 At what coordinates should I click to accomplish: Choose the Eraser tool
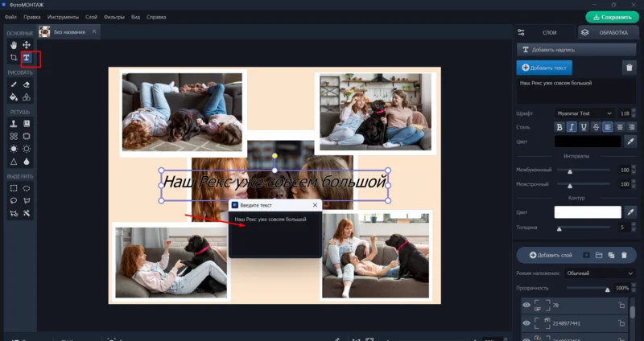click(x=27, y=84)
